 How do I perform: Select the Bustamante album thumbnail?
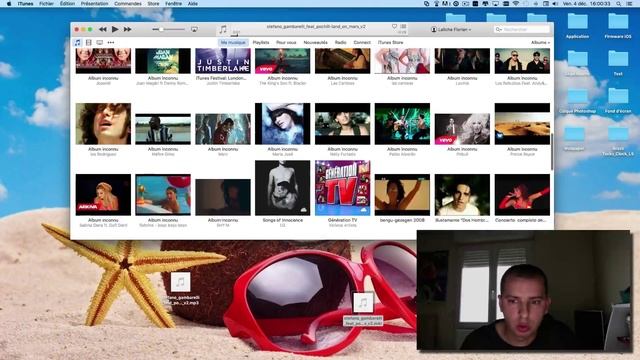[x=462, y=195]
